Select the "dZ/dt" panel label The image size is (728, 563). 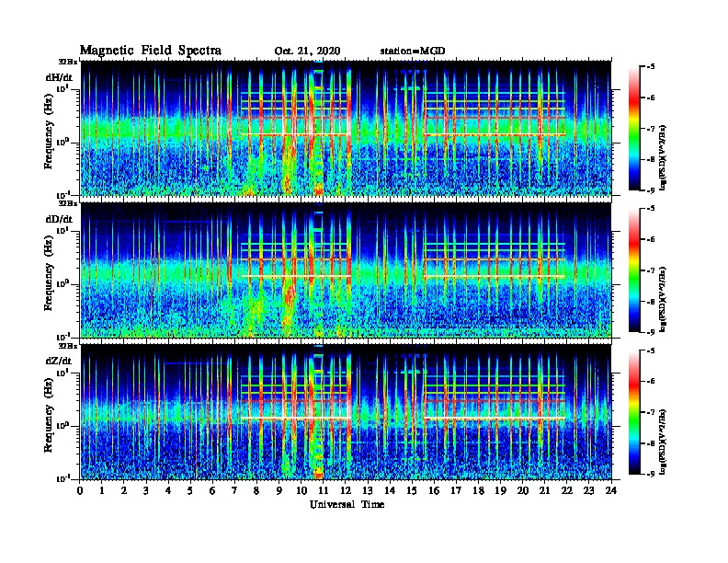[59, 361]
